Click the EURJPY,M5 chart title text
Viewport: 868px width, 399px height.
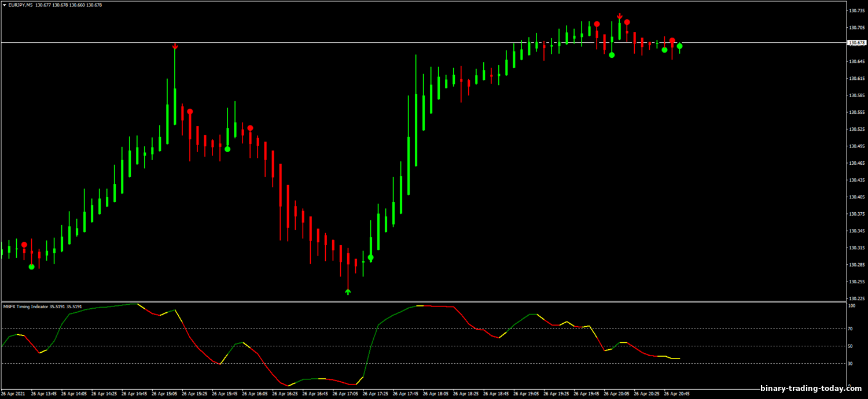click(x=20, y=5)
